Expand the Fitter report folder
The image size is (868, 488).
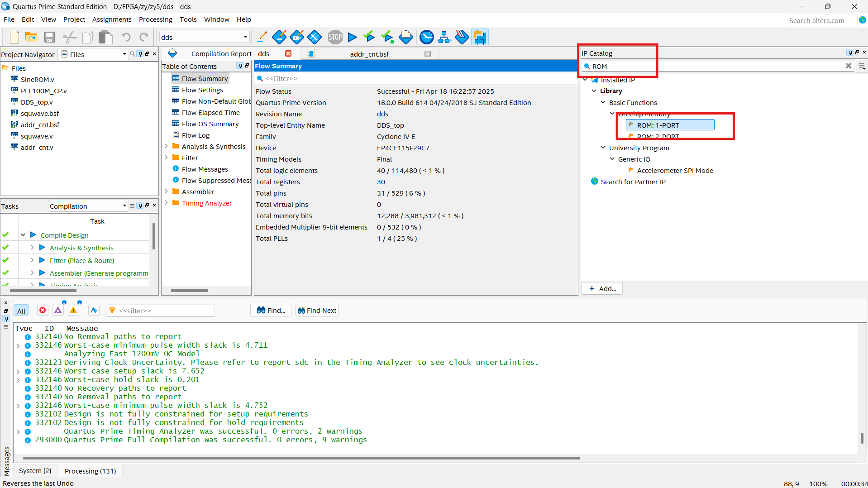[166, 158]
